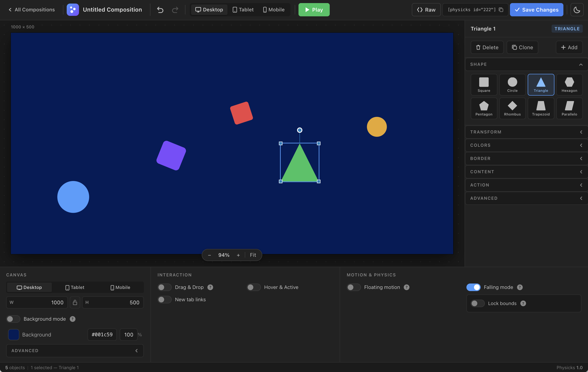Select the orange circle on canvas

click(x=377, y=127)
